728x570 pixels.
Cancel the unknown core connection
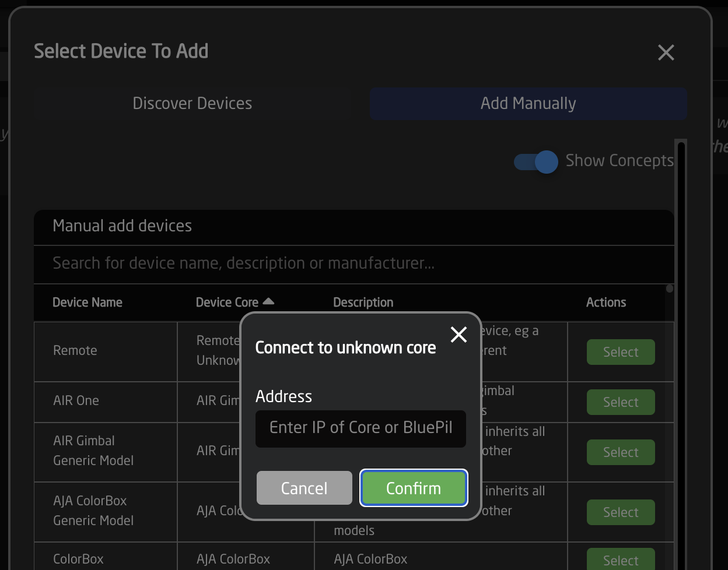304,488
